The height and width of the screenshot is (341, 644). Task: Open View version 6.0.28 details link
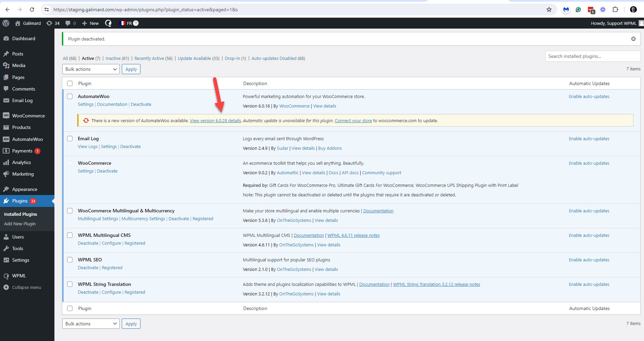pos(215,121)
